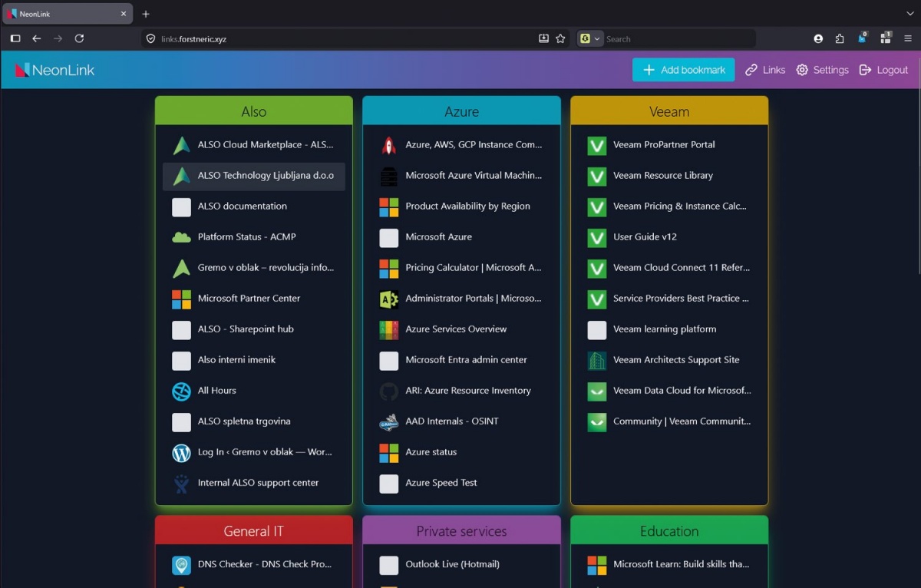Open the tab list chevron in title bar
Image resolution: width=921 pixels, height=588 pixels.
[x=910, y=14]
